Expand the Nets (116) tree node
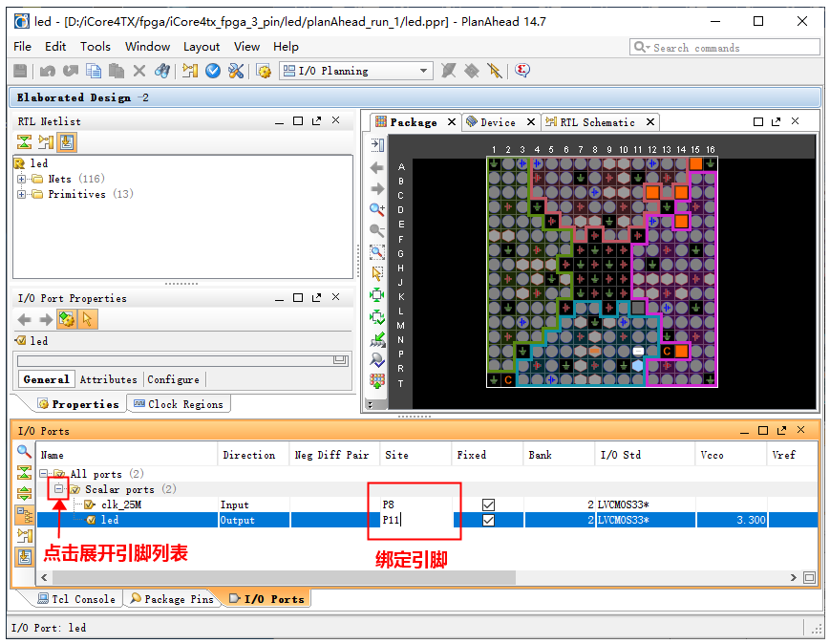Image resolution: width=830 pixels, height=644 pixels. pos(22,179)
